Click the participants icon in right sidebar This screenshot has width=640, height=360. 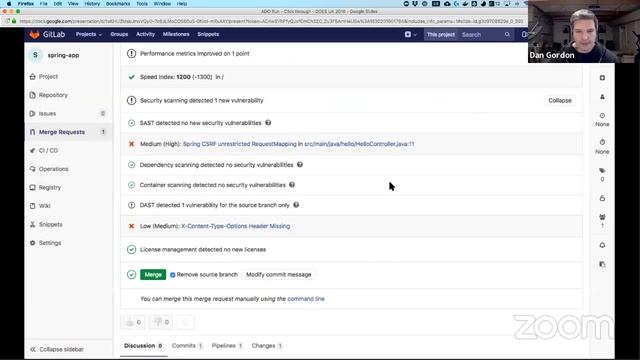pos(602,217)
